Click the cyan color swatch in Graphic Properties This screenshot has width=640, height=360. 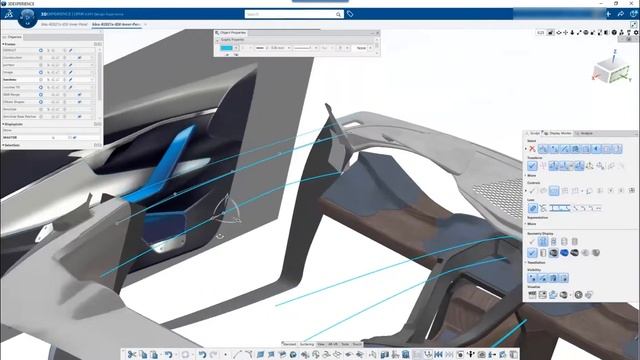pyautogui.click(x=226, y=48)
